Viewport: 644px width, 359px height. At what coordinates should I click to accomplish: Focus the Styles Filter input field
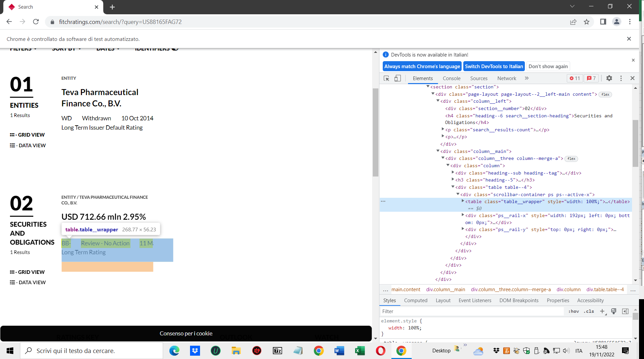[472, 311]
